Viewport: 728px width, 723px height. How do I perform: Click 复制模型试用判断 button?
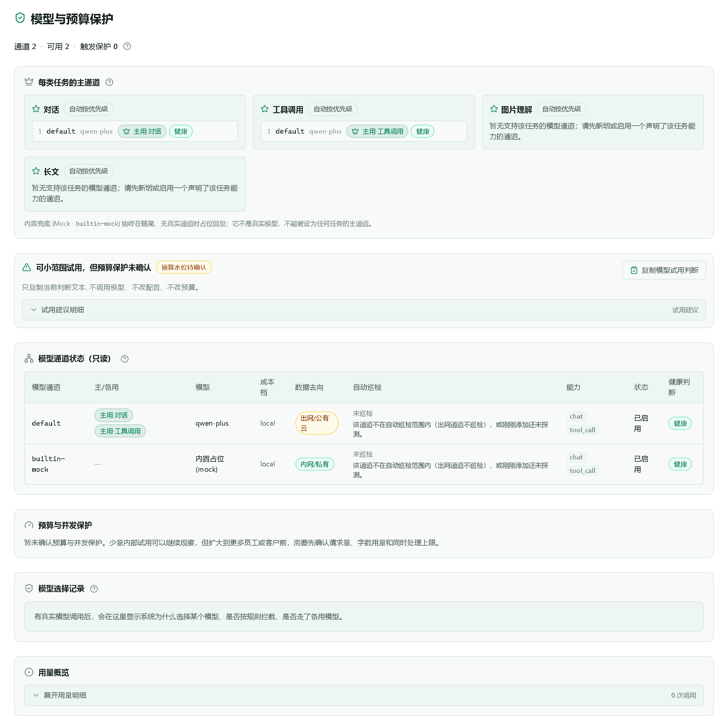click(664, 270)
